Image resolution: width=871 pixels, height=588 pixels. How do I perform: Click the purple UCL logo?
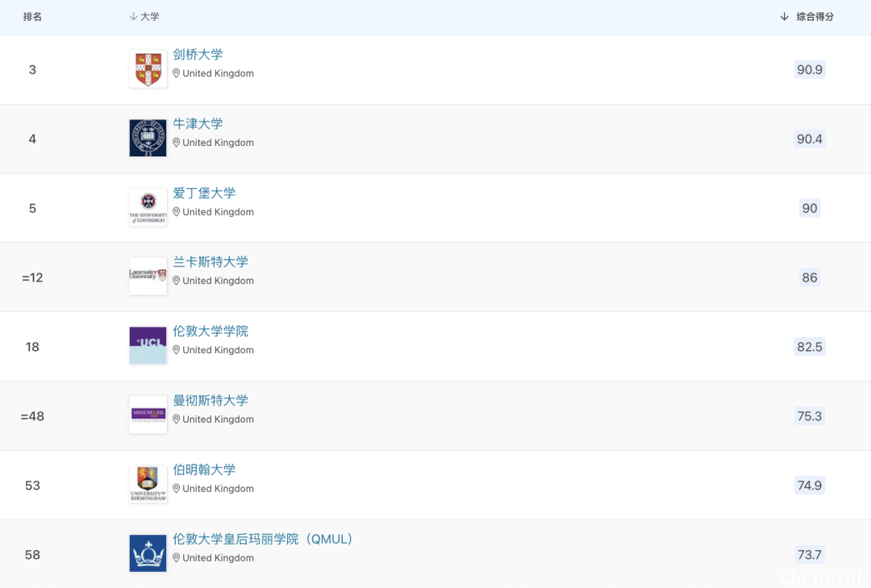coord(148,346)
